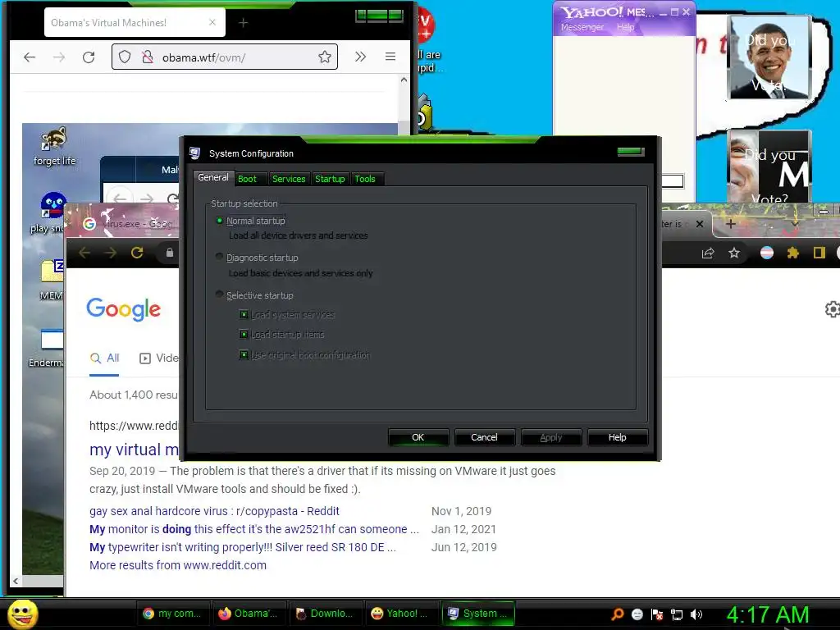The width and height of the screenshot is (840, 630).
Task: Switch to Obama Firefox taskbar button
Action: click(248, 614)
